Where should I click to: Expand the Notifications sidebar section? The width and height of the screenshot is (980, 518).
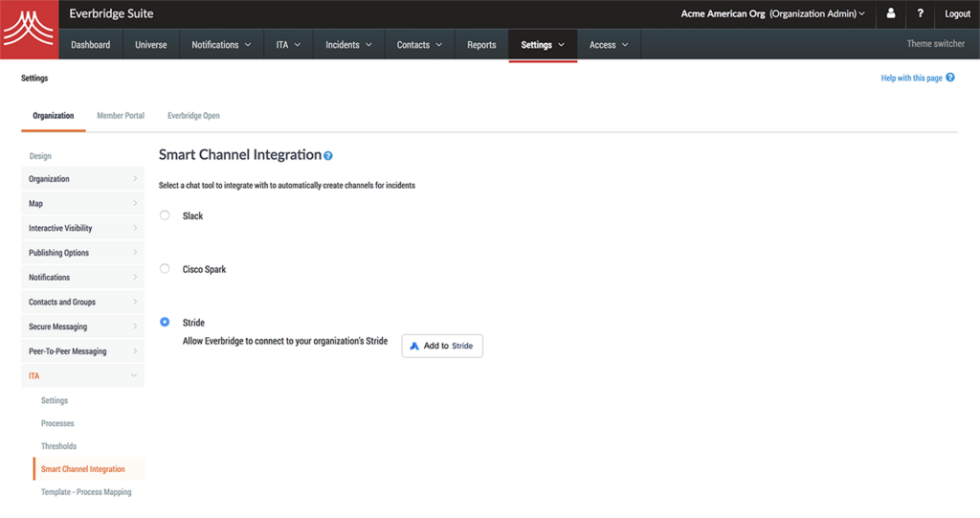click(x=82, y=277)
